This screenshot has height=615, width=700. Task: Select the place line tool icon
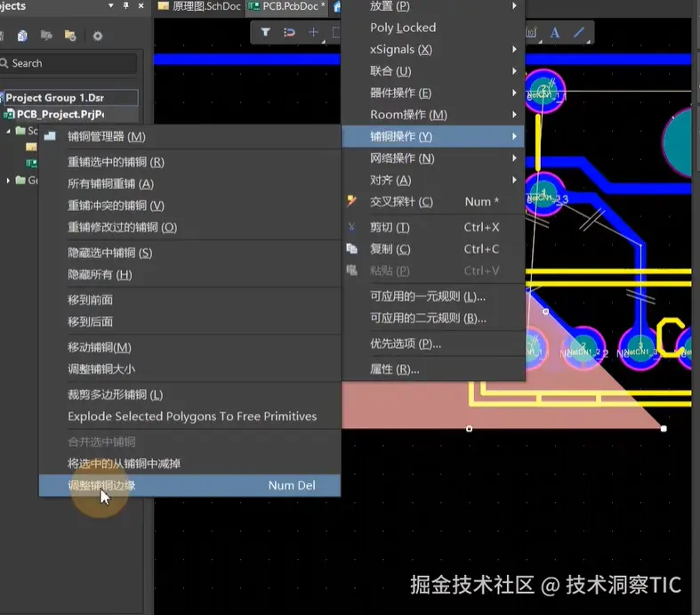pos(578,33)
